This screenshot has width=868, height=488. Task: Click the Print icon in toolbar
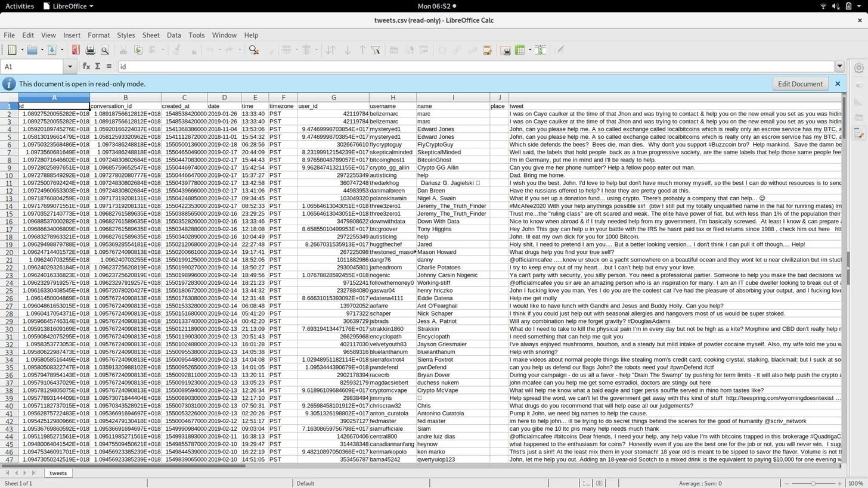(x=91, y=50)
